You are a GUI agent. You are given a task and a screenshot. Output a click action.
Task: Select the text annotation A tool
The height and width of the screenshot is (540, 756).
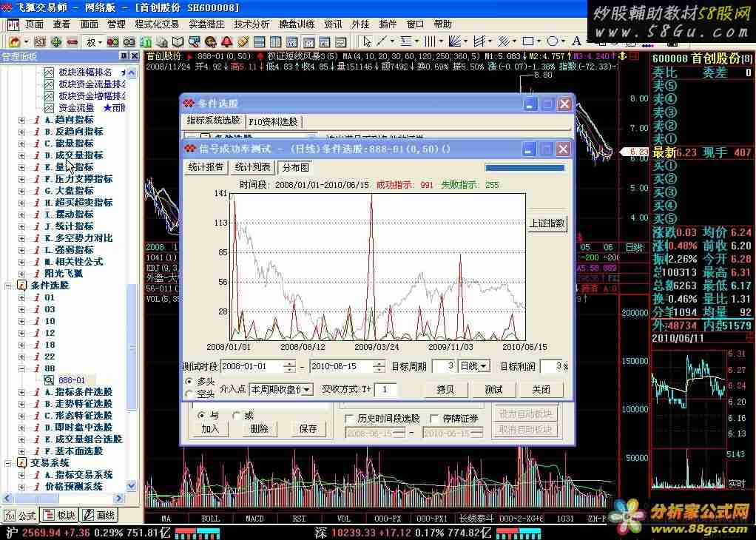(x=577, y=41)
